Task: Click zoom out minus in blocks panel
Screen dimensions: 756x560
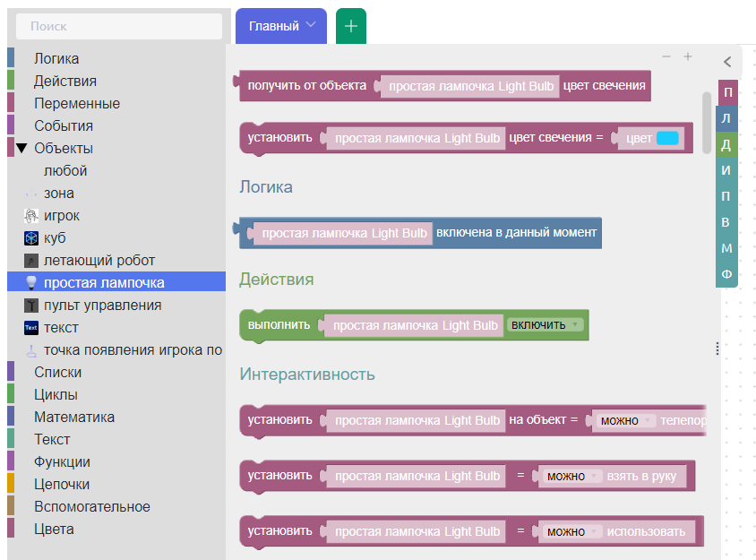Action: coord(666,56)
